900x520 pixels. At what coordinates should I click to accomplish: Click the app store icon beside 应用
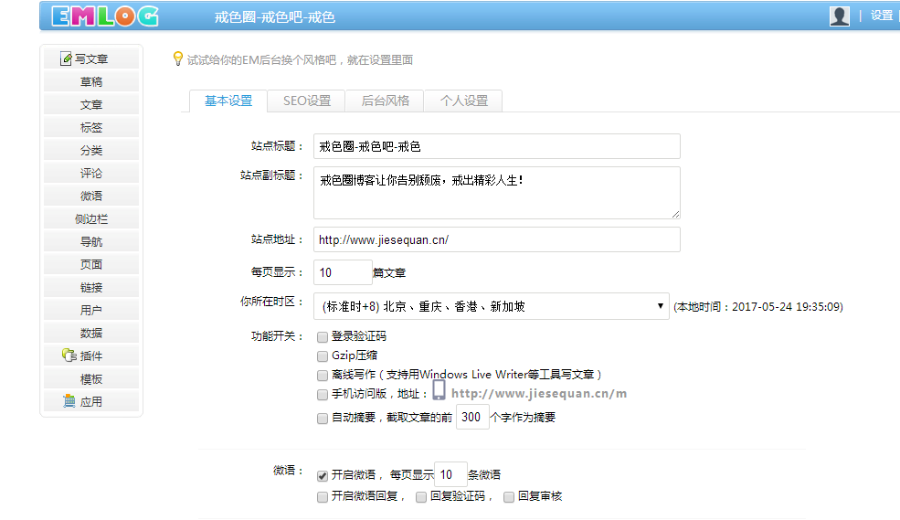point(69,401)
